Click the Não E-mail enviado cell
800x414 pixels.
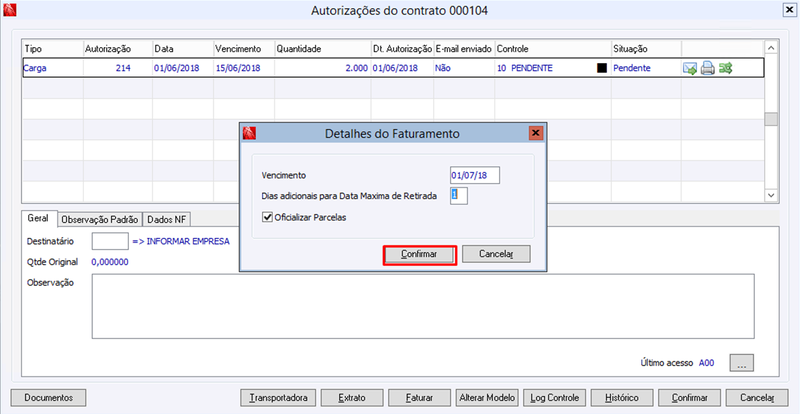click(x=464, y=68)
